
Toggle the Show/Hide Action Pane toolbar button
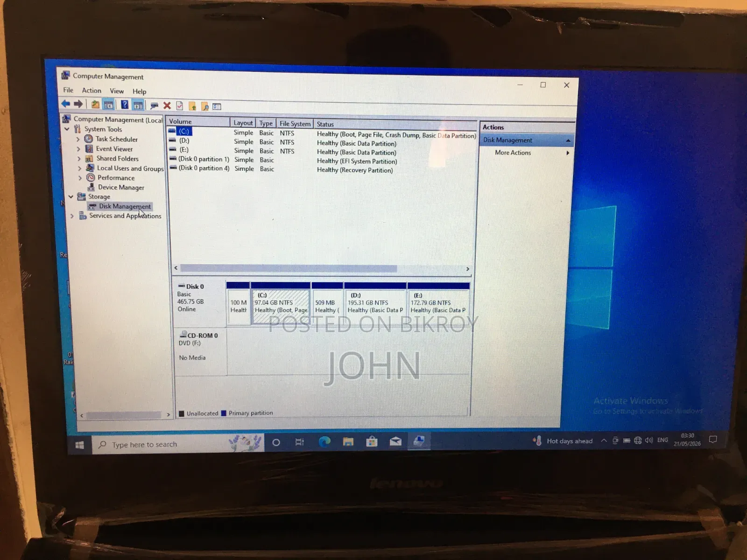(138, 105)
